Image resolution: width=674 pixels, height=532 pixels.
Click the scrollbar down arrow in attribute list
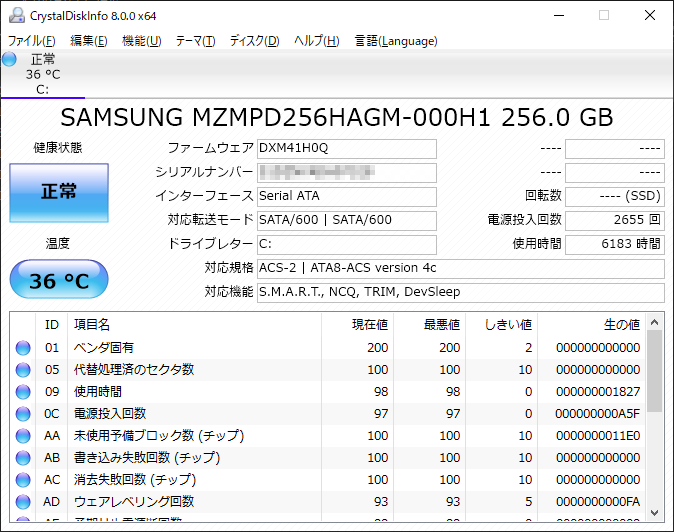(x=655, y=513)
